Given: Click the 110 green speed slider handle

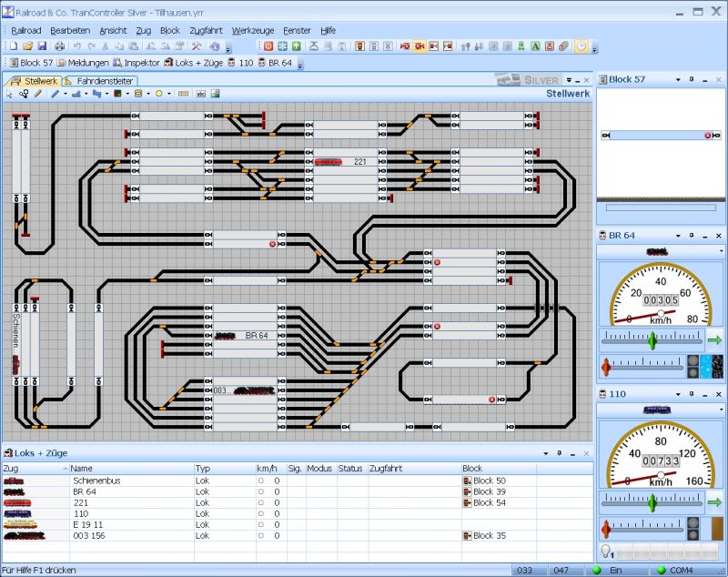Looking at the screenshot, I should point(652,502).
